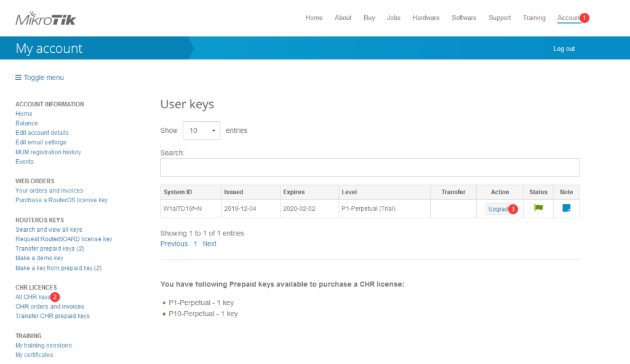
Task: Go to the Buy menu item
Action: [x=369, y=18]
